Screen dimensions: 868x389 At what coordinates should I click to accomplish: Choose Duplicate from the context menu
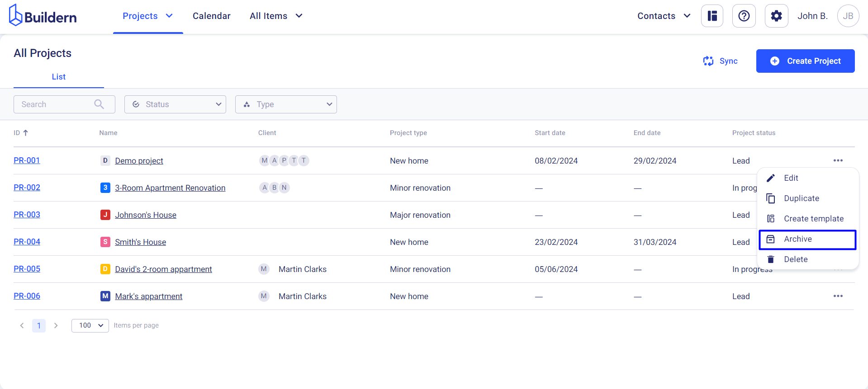click(x=808, y=198)
